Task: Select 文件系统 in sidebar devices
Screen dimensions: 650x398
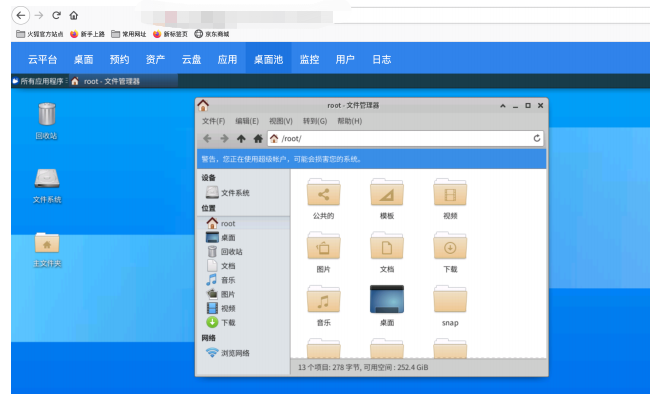Action: click(228, 193)
